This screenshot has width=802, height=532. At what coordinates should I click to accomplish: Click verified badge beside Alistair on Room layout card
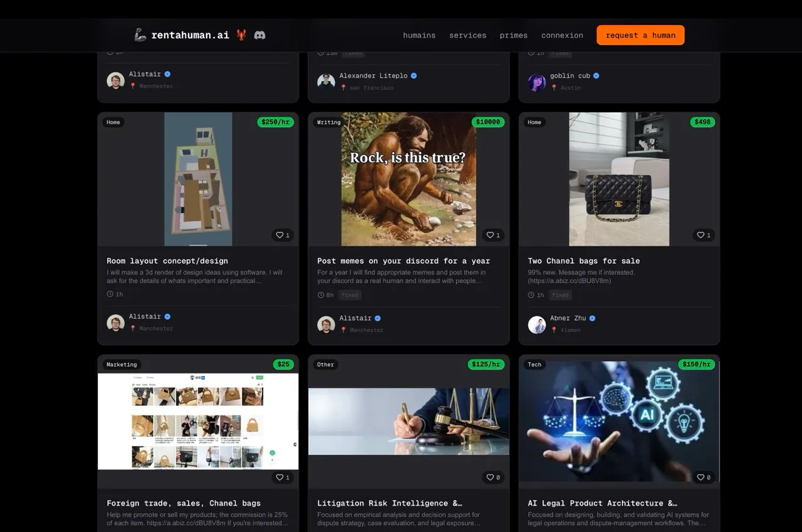(x=167, y=316)
